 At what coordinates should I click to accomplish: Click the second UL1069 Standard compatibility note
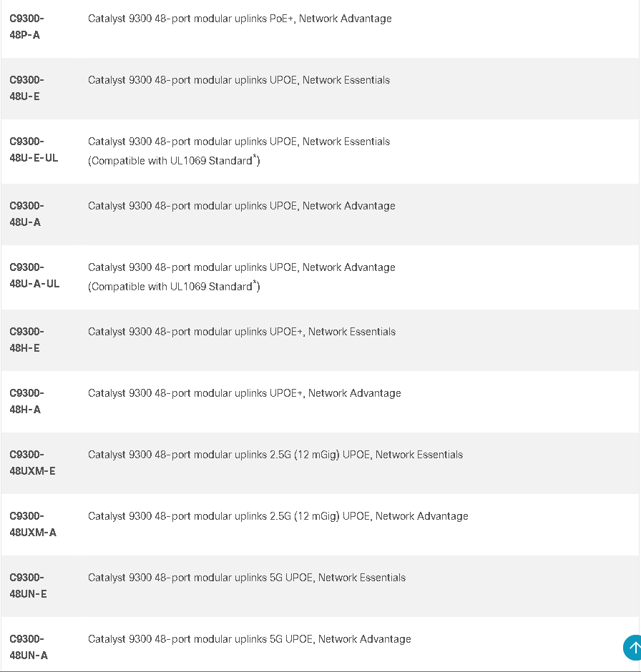(x=174, y=286)
